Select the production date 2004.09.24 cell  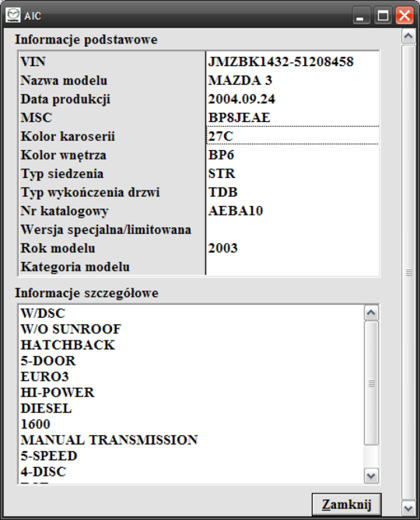[292, 99]
